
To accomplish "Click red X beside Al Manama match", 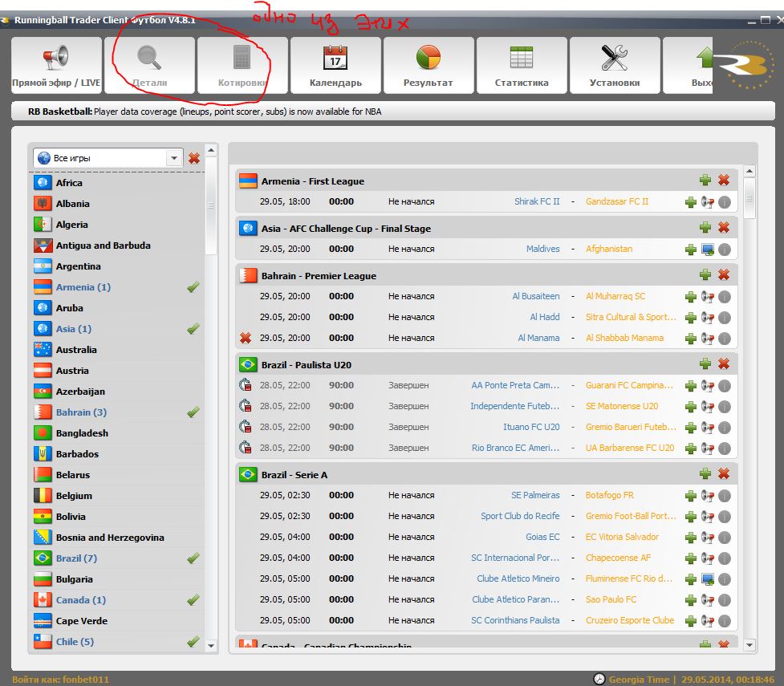I will click(x=245, y=338).
